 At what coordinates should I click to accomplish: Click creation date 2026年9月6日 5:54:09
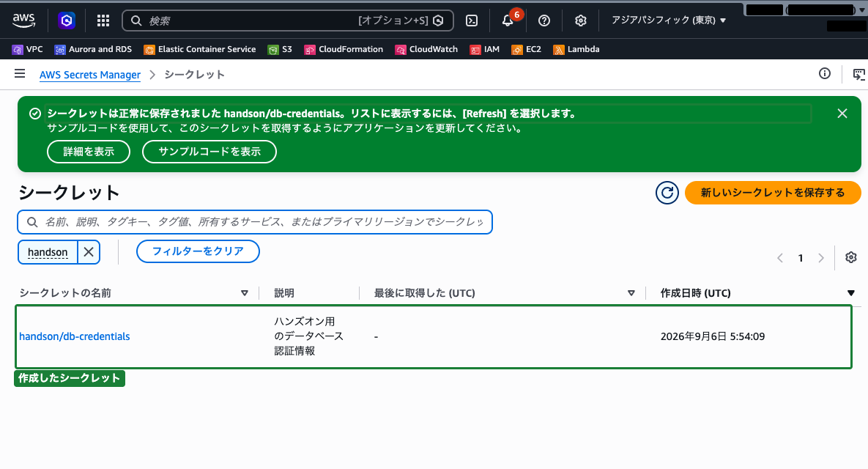pyautogui.click(x=713, y=336)
